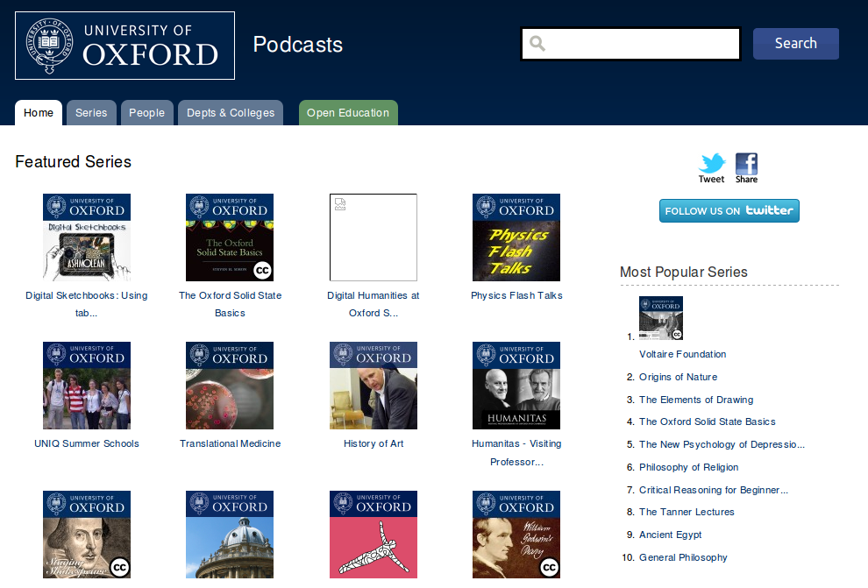
Task: Click the Digital Humanities at Oxford S... link
Action: [374, 304]
